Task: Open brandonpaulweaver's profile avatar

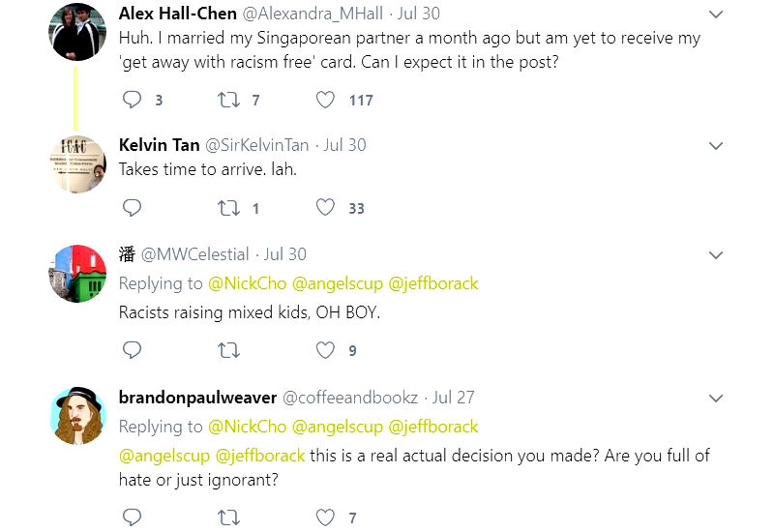Action: pos(77,416)
